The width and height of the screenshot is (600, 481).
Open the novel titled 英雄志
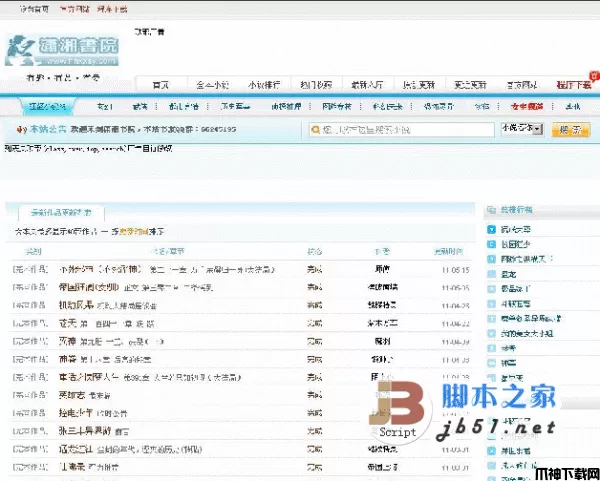coord(73,394)
